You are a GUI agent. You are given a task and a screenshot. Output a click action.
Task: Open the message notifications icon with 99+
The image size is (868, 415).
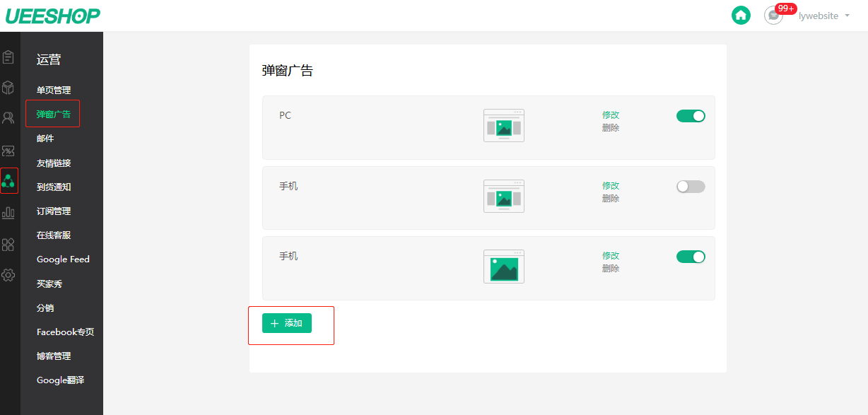[774, 16]
